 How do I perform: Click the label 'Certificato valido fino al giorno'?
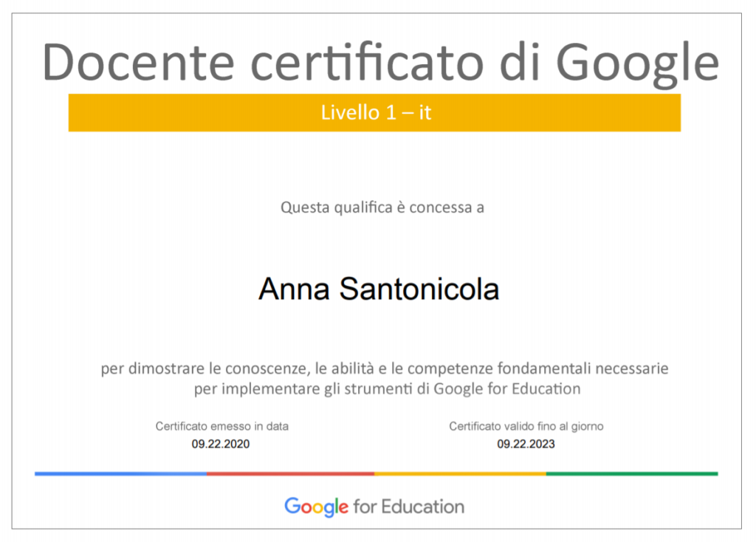click(526, 426)
